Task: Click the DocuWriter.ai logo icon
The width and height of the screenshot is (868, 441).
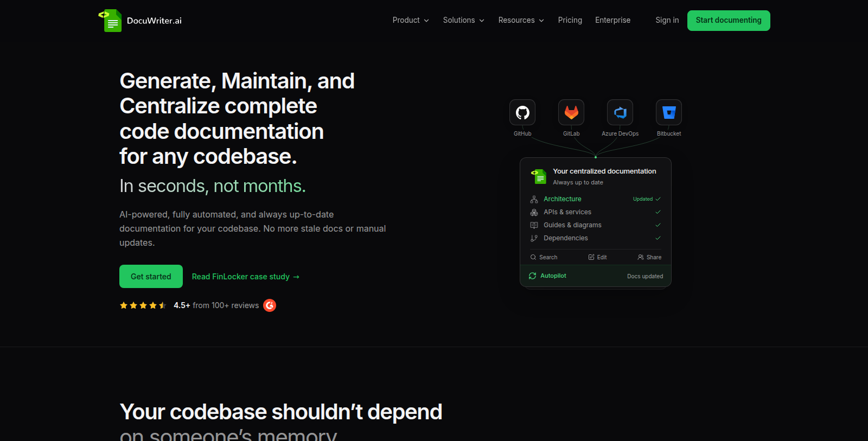Action: pos(110,21)
